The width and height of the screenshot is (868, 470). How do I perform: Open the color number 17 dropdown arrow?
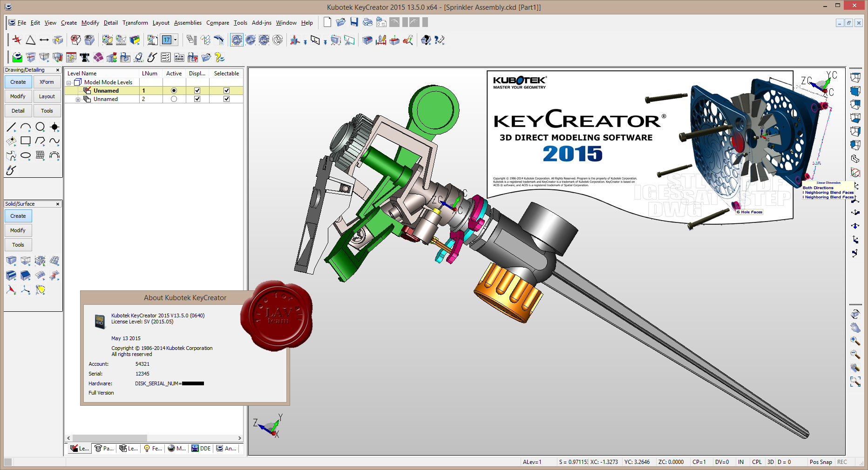pyautogui.click(x=175, y=40)
